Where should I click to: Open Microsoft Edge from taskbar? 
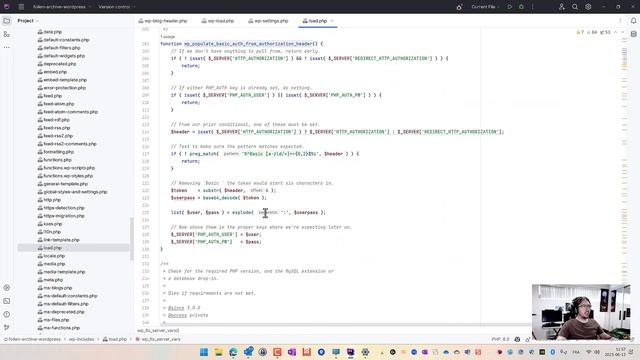tap(233, 352)
